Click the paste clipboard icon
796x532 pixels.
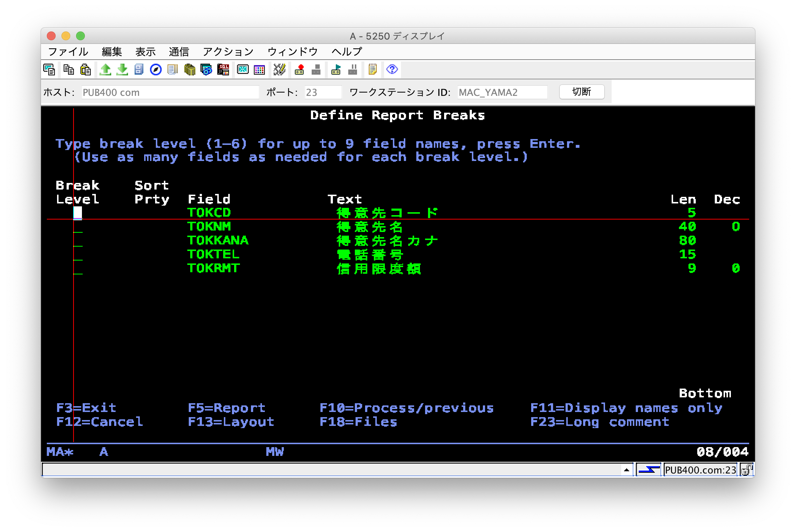[x=86, y=70]
